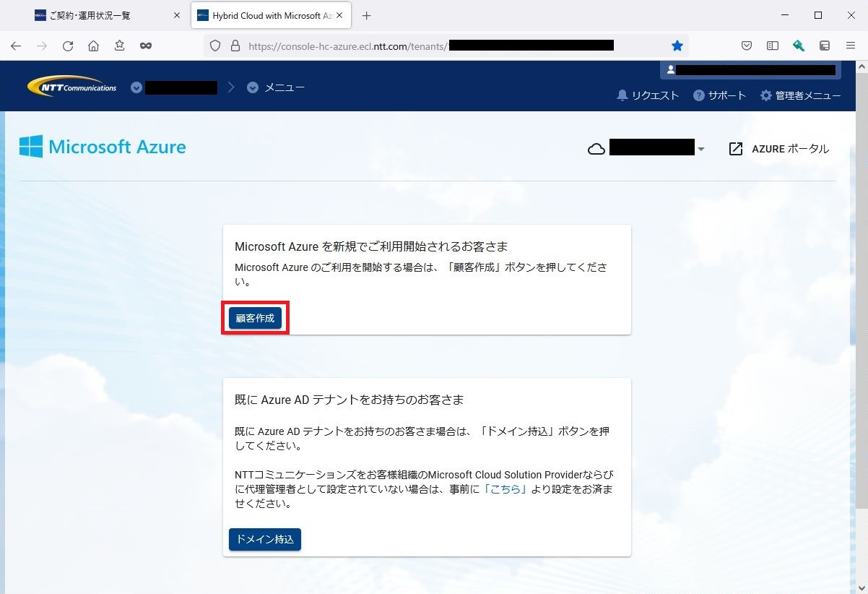Open the メニュー dropdown

point(276,87)
